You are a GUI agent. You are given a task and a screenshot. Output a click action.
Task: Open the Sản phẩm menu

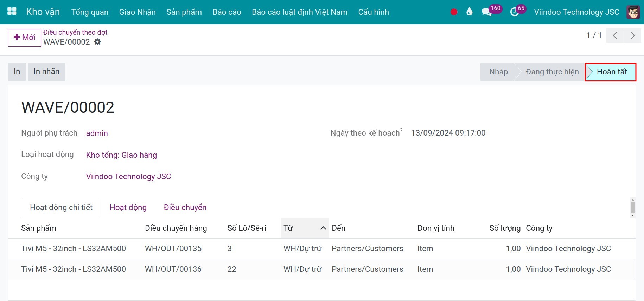184,12
